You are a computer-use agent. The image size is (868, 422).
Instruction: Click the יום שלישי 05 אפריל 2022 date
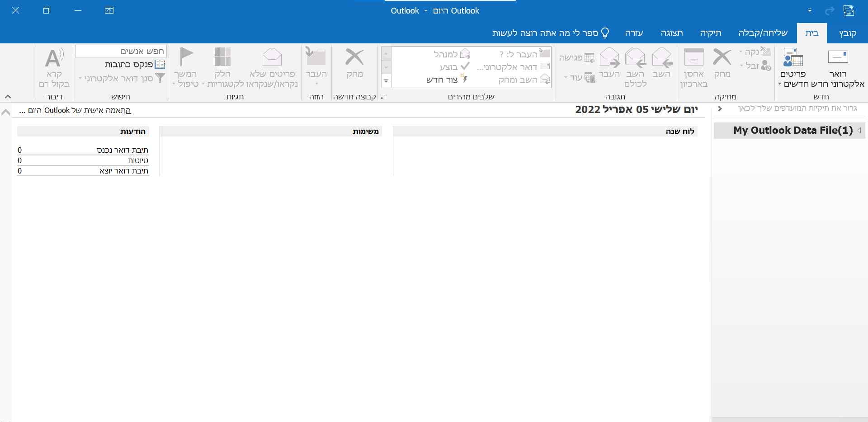click(637, 109)
